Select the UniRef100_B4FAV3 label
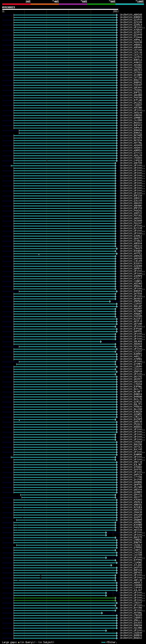Image resolution: width=146 pixels, height=644 pixels. (131, 125)
